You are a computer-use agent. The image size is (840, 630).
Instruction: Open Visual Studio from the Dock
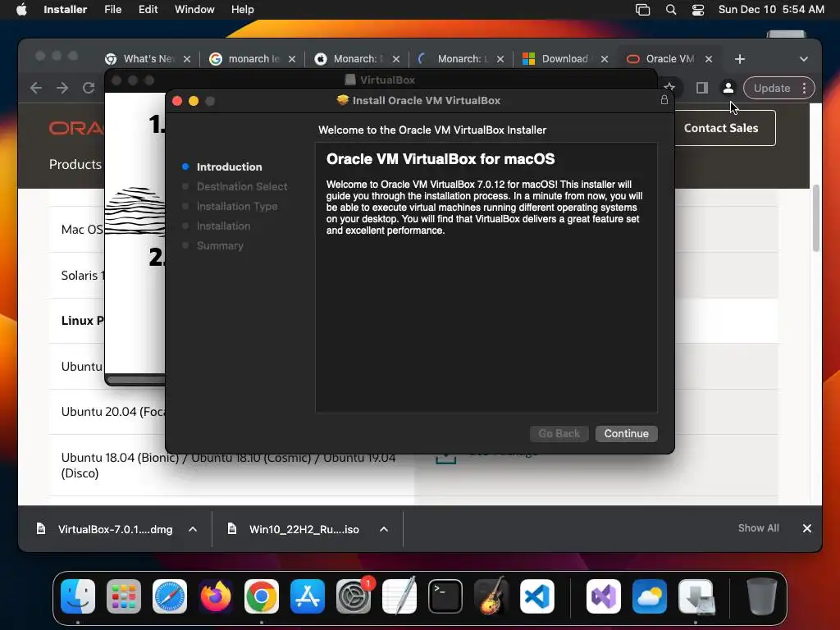click(x=604, y=596)
